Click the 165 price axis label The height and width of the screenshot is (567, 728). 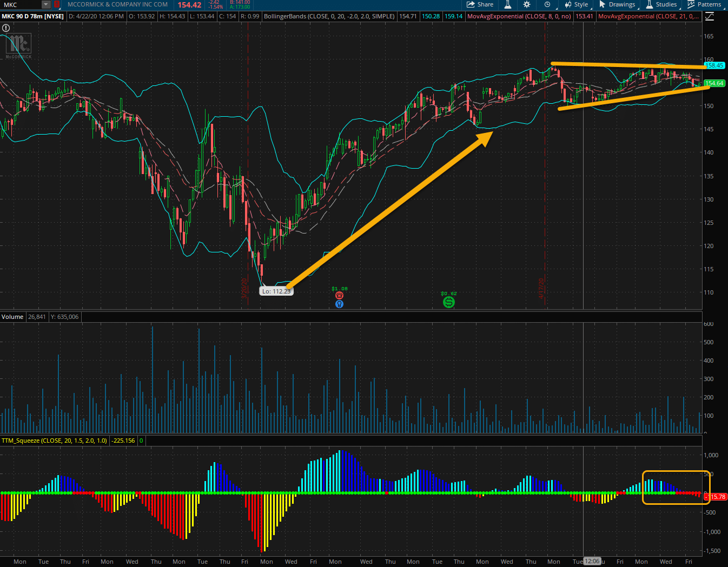point(709,37)
